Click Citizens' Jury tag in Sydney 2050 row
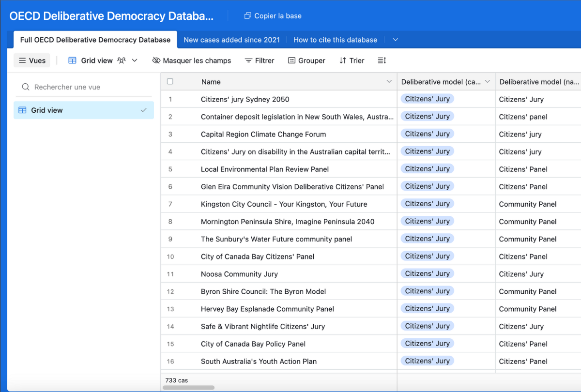Image resolution: width=581 pixels, height=392 pixels. [x=427, y=99]
